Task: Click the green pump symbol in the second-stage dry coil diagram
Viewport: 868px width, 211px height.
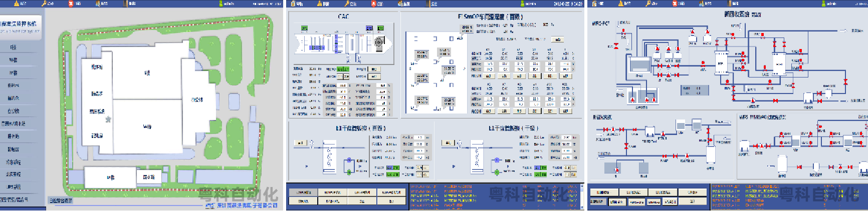Action: pos(497,172)
